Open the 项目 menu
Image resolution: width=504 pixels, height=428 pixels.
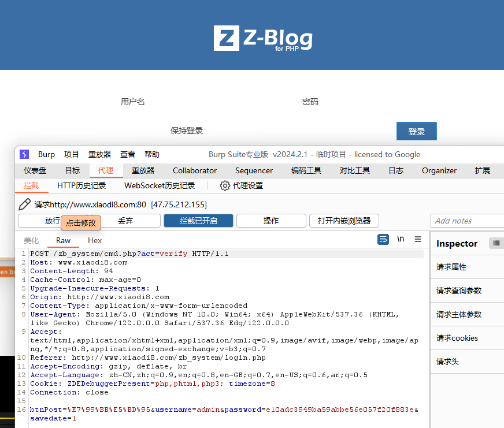click(71, 155)
